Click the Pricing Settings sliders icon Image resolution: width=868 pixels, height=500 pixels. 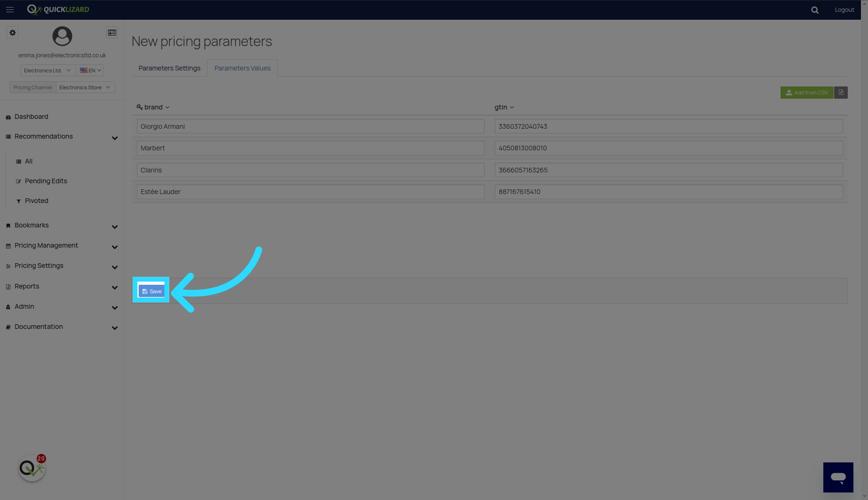[8, 266]
